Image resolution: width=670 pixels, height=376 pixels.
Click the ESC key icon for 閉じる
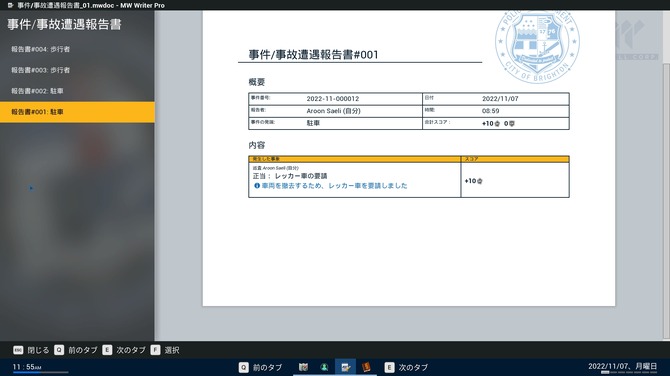(18, 350)
